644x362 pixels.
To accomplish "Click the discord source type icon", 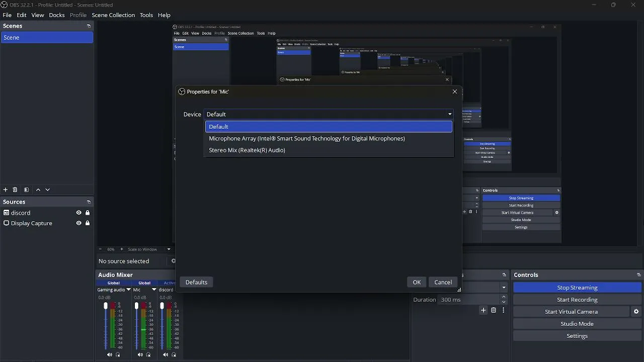I will click(x=6, y=213).
